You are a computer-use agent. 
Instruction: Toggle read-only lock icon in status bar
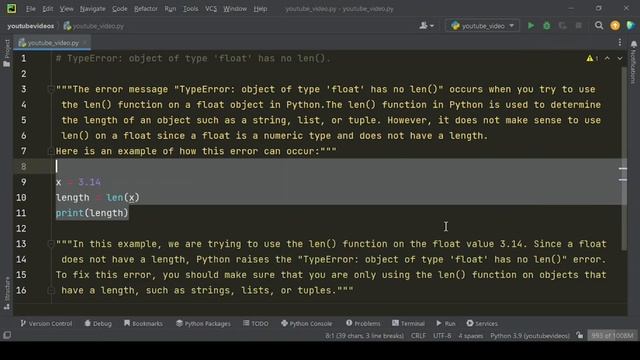[580, 336]
